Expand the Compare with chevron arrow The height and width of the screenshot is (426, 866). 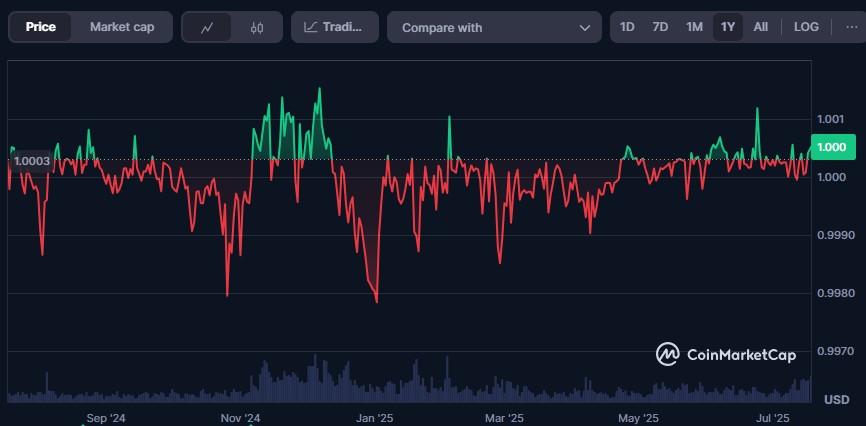[x=584, y=28]
